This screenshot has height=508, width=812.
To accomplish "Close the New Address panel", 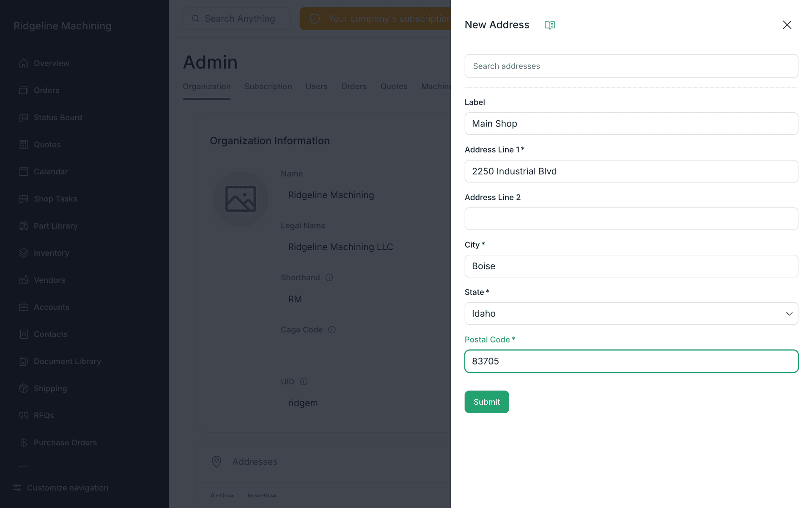I will click(787, 25).
